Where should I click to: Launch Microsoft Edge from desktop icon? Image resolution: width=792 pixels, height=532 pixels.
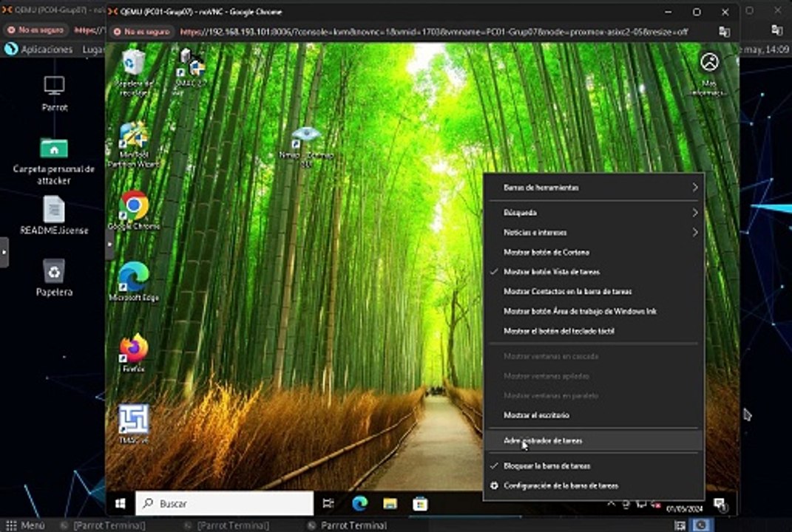[x=134, y=277]
